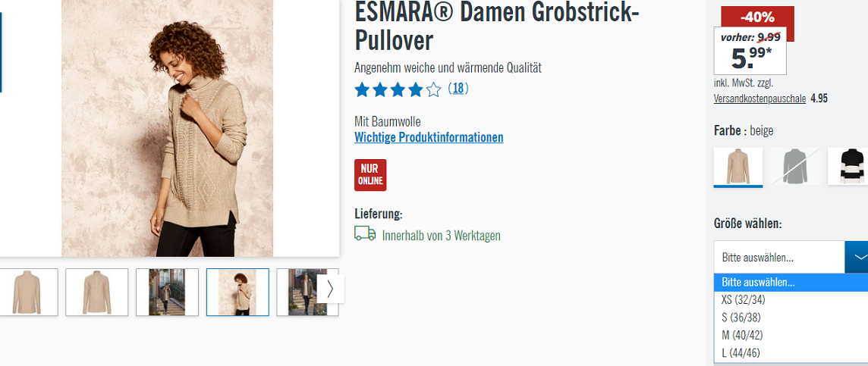Screen dimensions: 868x366
Task: Open Wichtige Produktinformationen link
Action: 429,137
